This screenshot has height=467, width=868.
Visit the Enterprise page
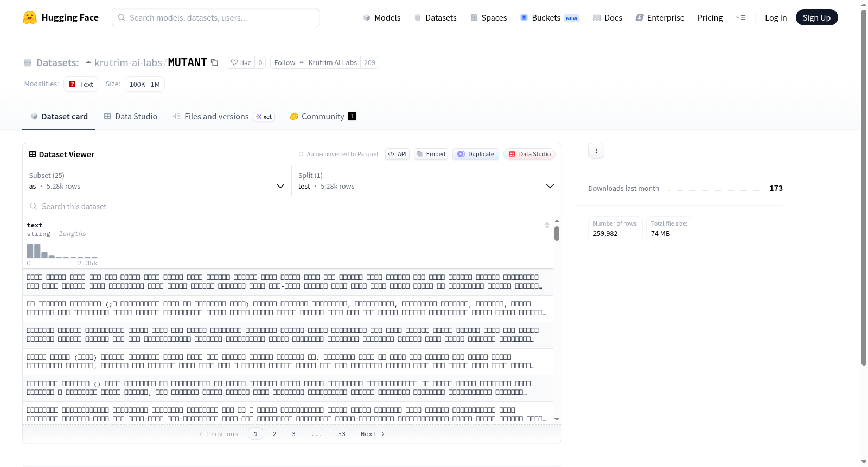tap(660, 17)
